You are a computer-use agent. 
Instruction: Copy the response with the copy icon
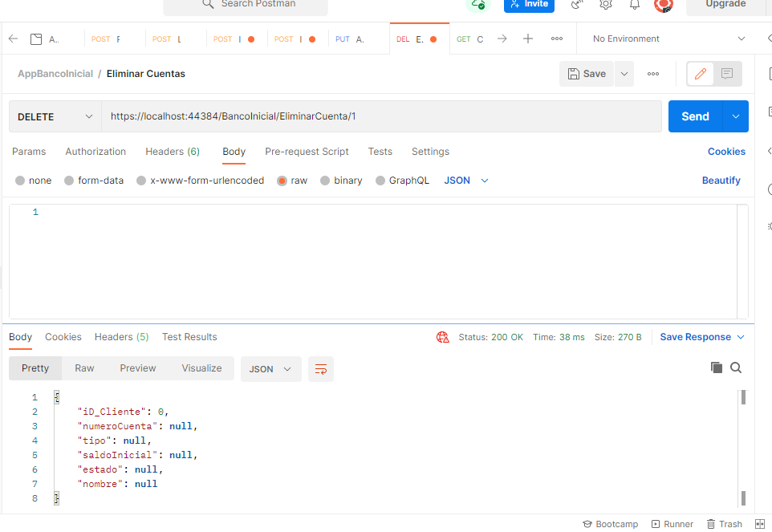coord(717,368)
